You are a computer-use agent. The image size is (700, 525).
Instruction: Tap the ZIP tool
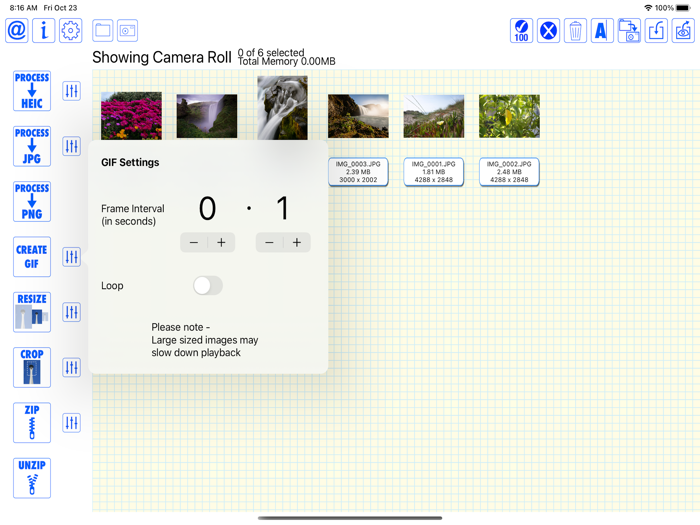click(32, 423)
